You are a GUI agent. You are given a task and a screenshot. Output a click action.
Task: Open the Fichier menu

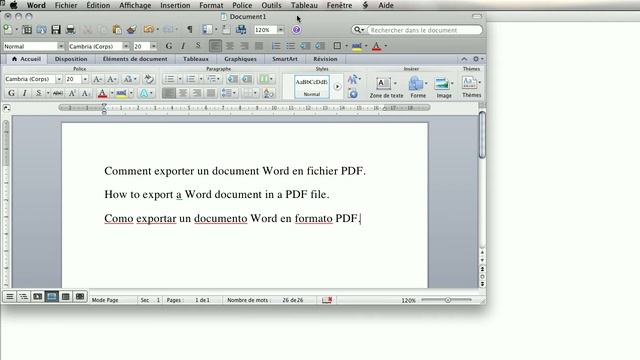coord(66,5)
